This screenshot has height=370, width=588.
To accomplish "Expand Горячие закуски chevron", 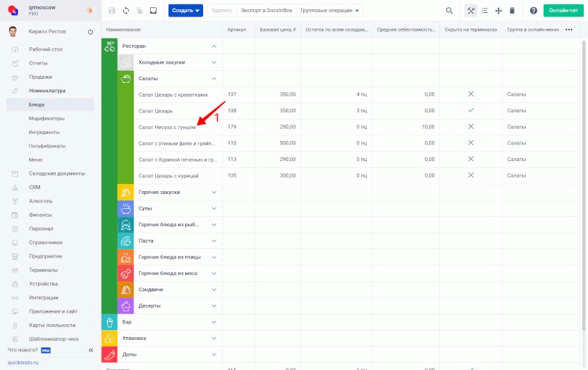I will [x=214, y=192].
